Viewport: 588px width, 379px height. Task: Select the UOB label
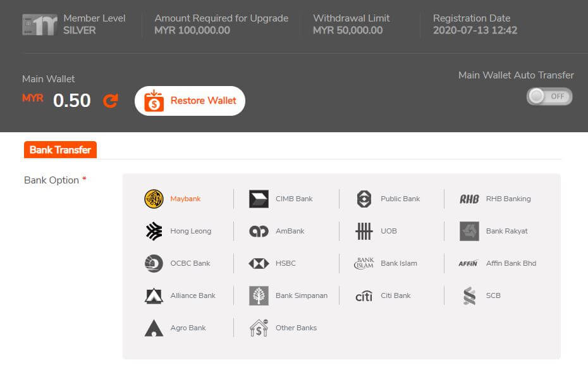pyautogui.click(x=388, y=231)
